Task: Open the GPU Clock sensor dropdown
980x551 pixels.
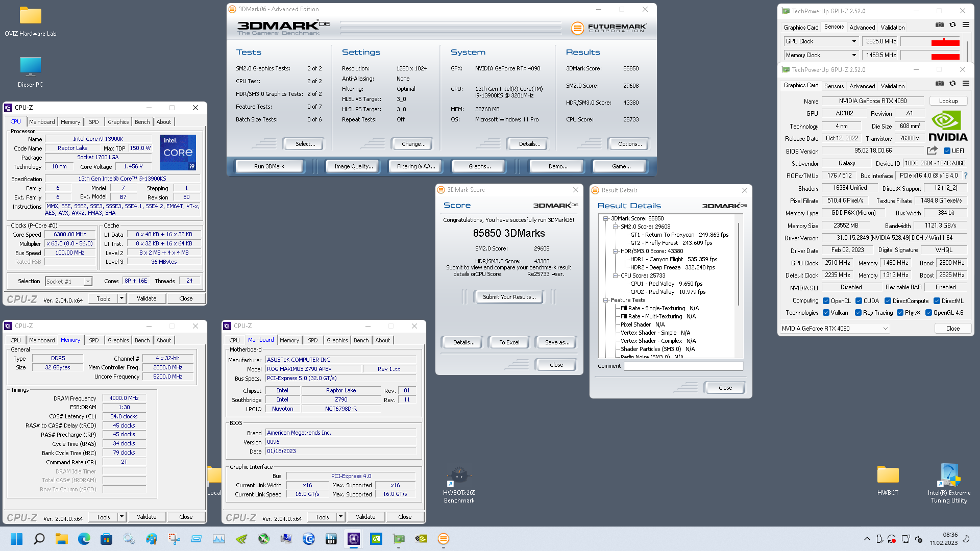Action: pos(853,41)
